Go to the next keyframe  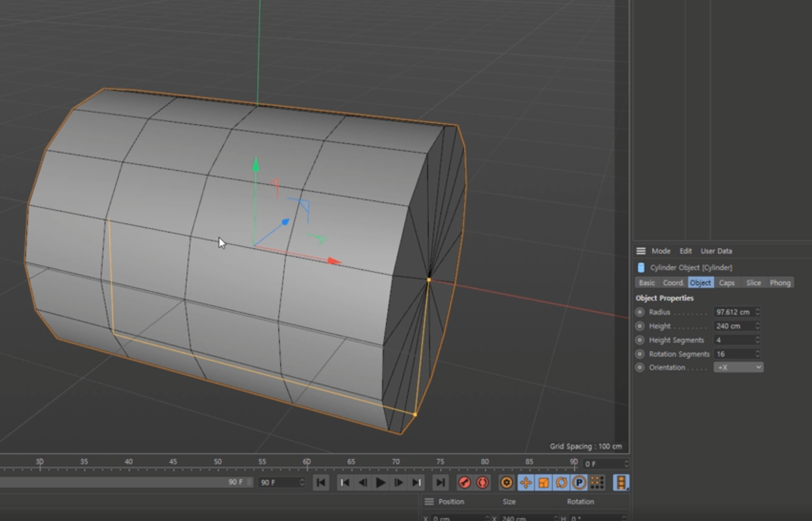[x=416, y=482]
